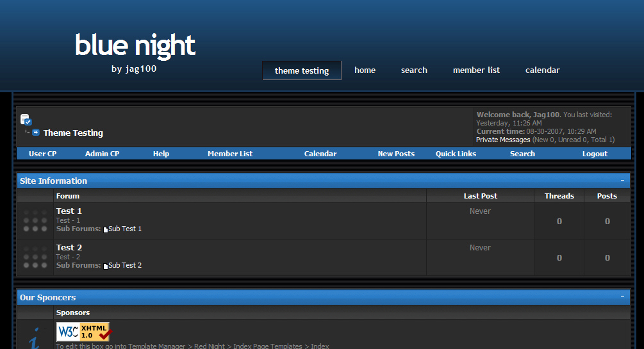The height and width of the screenshot is (349, 644).
Task: Select the theme testing header tab
Action: (302, 70)
